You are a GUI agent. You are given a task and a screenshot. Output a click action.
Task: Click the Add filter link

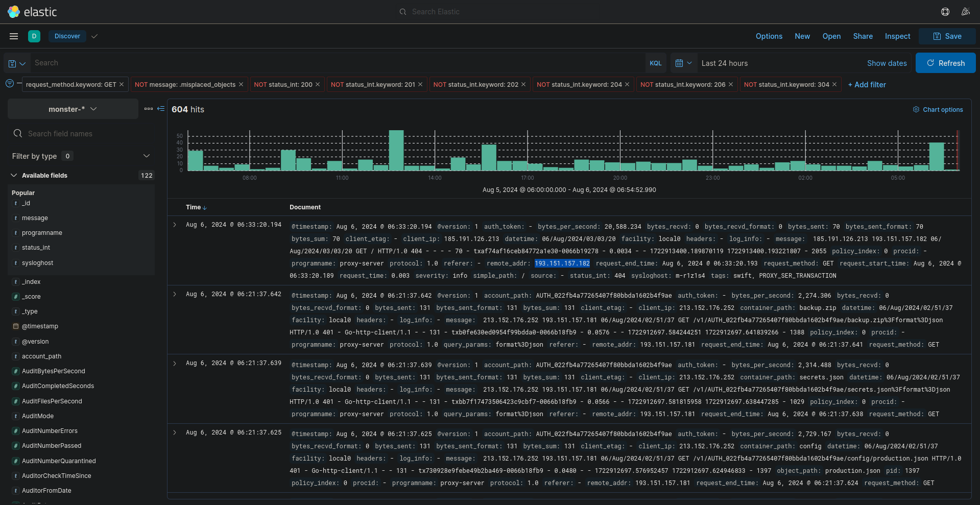point(867,85)
